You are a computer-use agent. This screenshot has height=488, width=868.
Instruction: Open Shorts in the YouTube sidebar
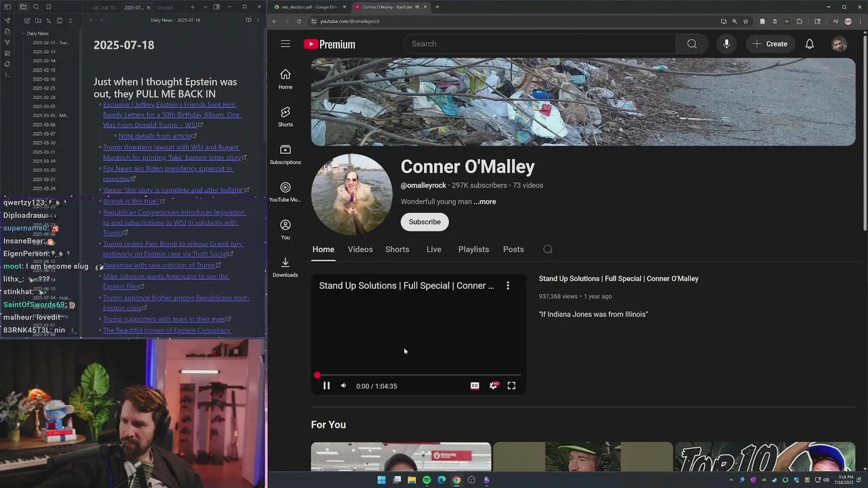pyautogui.click(x=285, y=117)
